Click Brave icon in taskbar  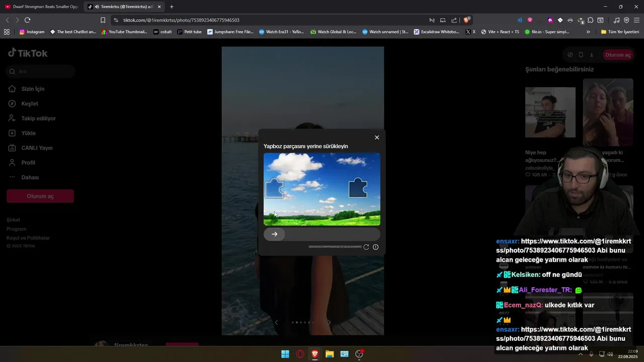coord(315,354)
